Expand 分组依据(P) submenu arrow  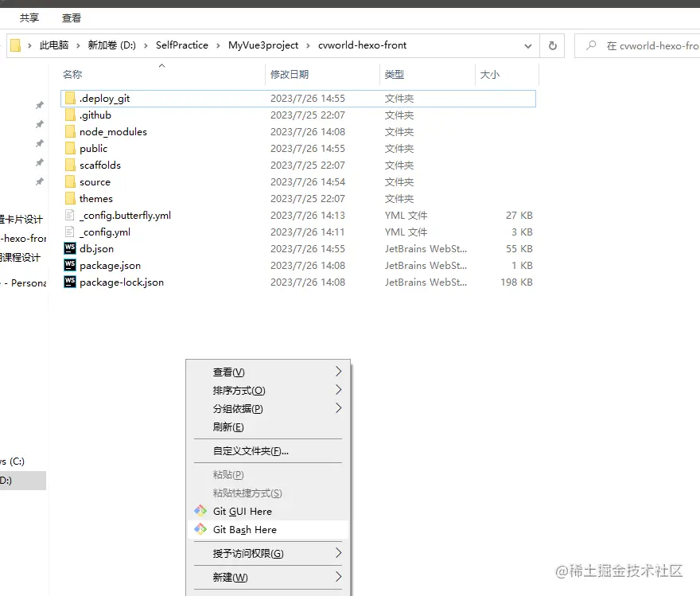pyautogui.click(x=338, y=408)
